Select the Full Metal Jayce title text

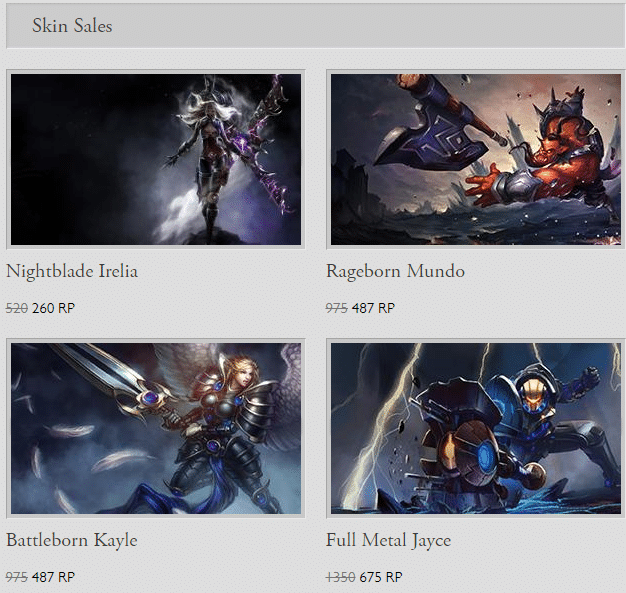[388, 541]
